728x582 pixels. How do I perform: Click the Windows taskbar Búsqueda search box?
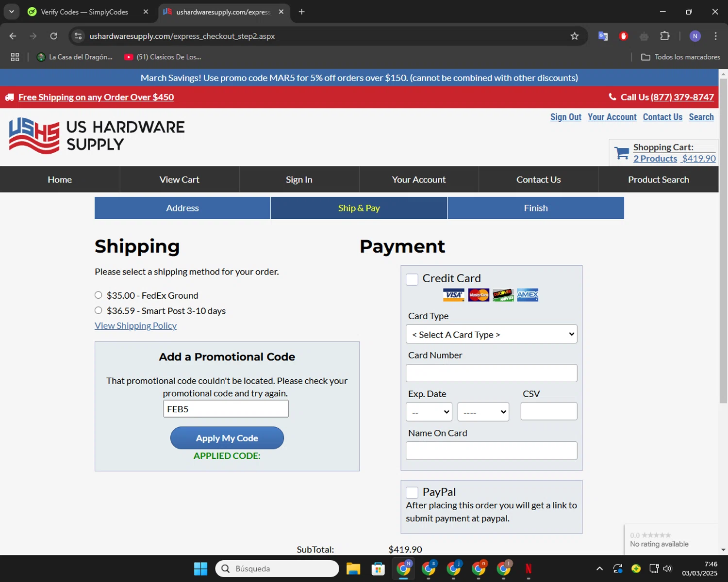coord(277,568)
